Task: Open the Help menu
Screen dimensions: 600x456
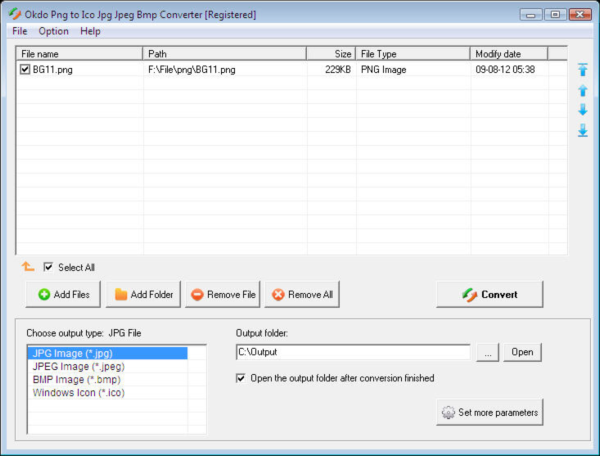Action: tap(90, 31)
